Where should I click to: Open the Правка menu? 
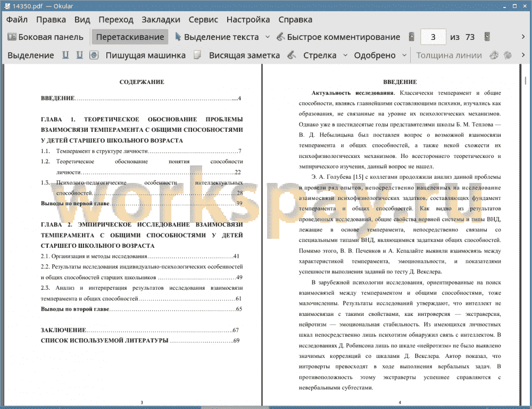pos(51,20)
